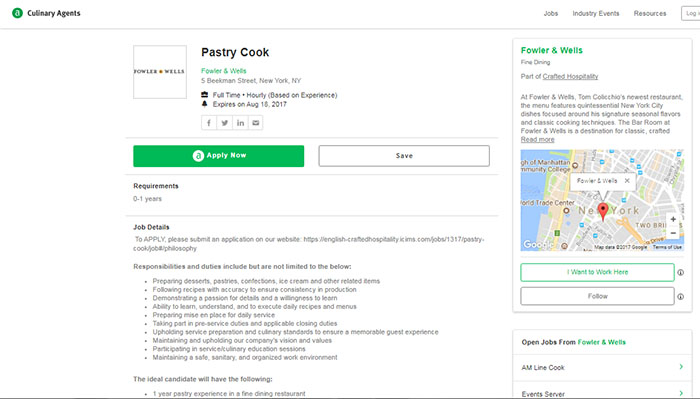This screenshot has height=399, width=700.
Task: Share the job on Facebook
Action: pos(209,123)
